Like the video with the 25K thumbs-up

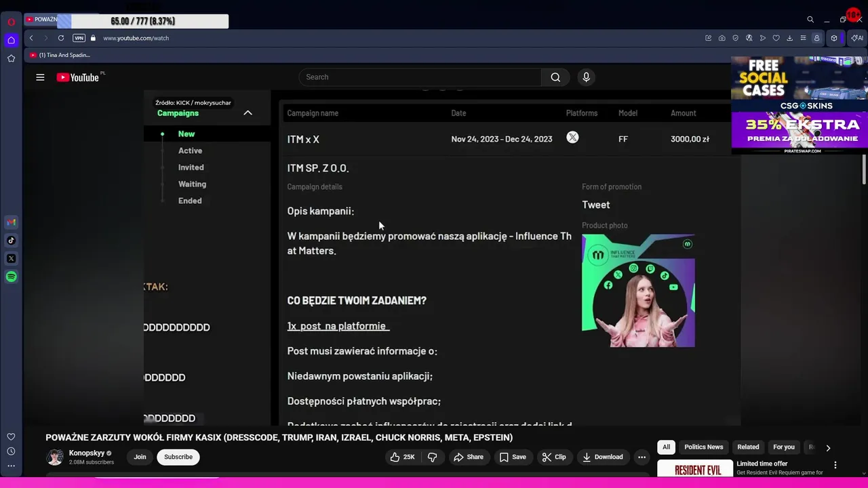[x=402, y=457]
